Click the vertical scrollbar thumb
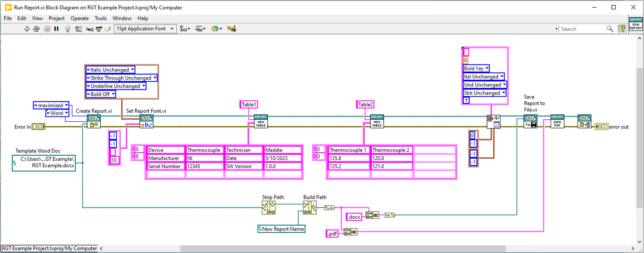This screenshot has width=644, height=253. [640, 137]
